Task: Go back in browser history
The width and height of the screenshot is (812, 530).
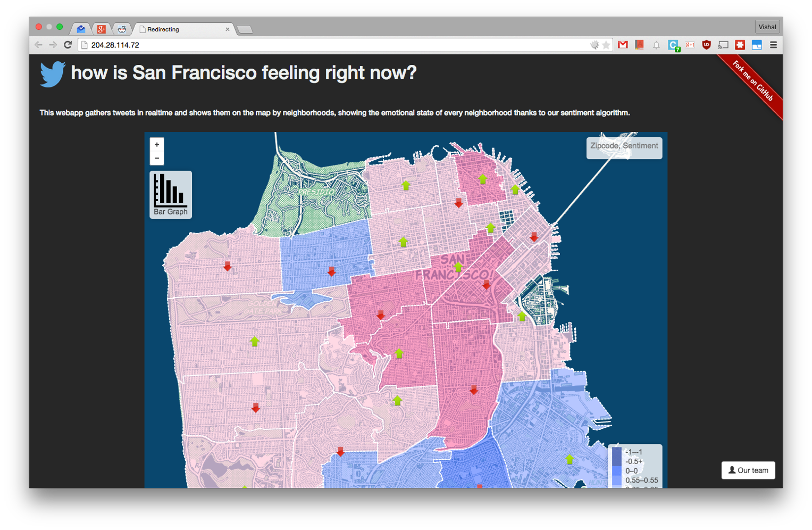Action: tap(38, 45)
